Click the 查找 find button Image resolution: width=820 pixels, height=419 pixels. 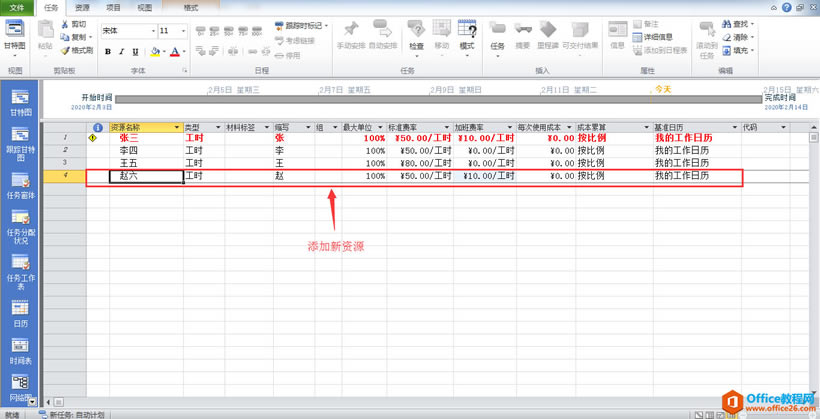click(739, 23)
